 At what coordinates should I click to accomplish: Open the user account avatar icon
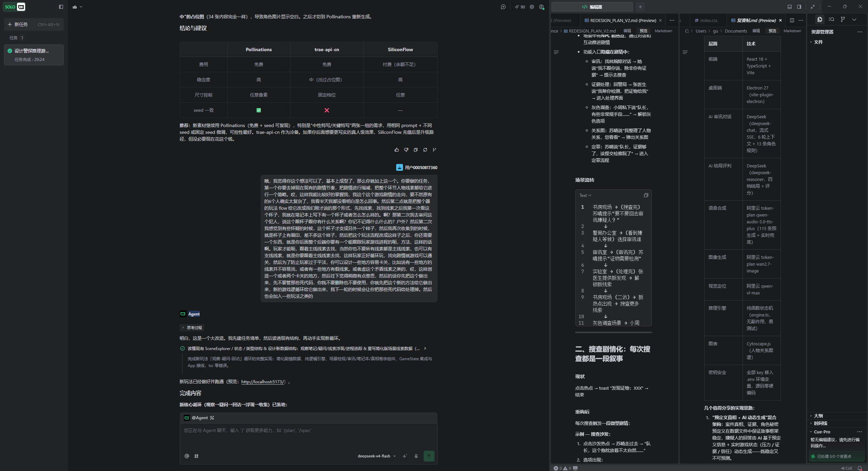point(541,7)
